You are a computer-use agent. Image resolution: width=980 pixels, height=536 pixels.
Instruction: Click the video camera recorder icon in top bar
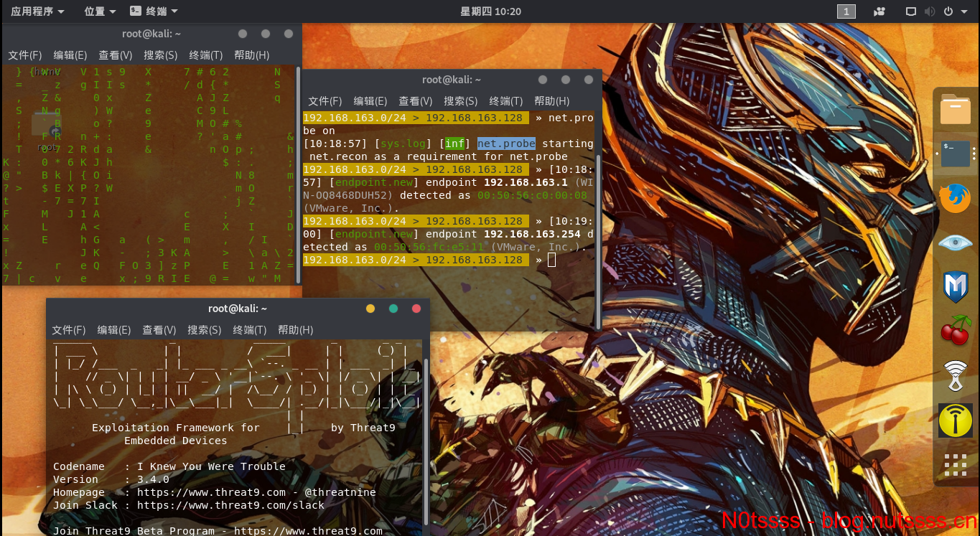coord(879,11)
